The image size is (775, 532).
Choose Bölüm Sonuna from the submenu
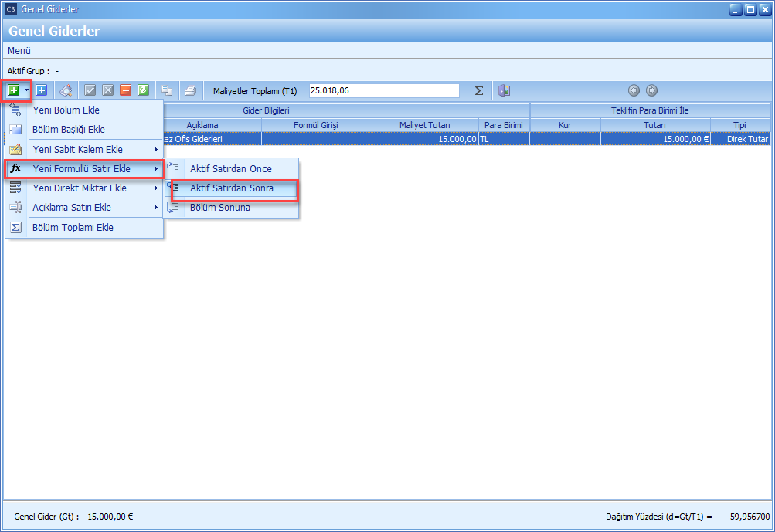(219, 207)
